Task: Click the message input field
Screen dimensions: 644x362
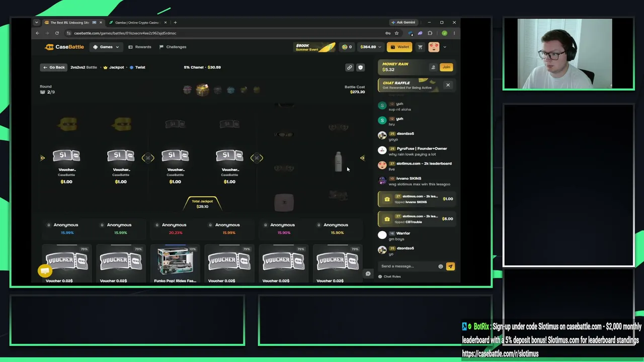Action: point(408,266)
